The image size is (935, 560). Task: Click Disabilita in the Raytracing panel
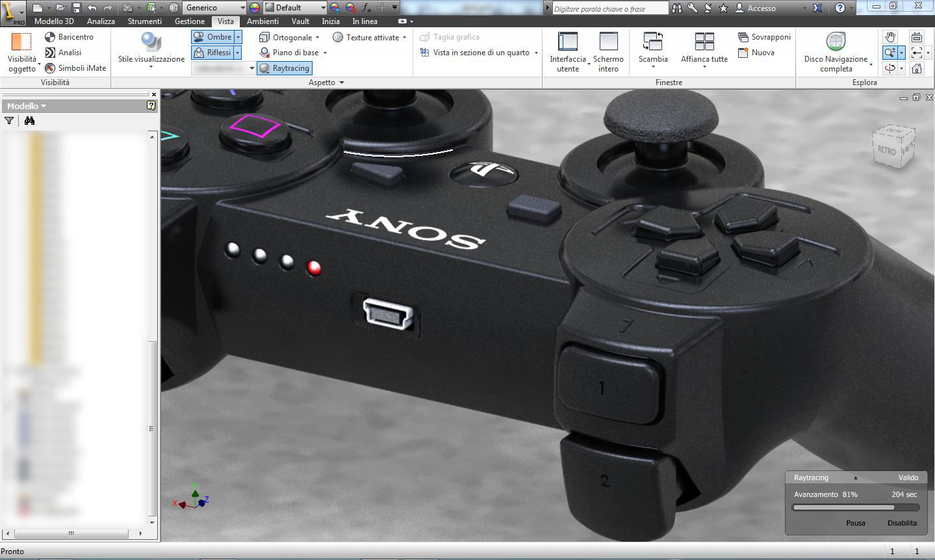tap(902, 523)
